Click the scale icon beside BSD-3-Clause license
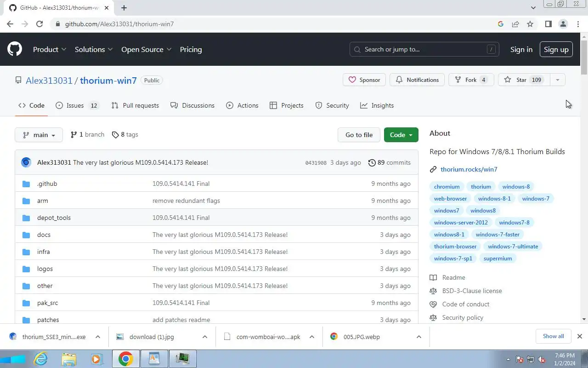The image size is (588, 368). click(433, 291)
